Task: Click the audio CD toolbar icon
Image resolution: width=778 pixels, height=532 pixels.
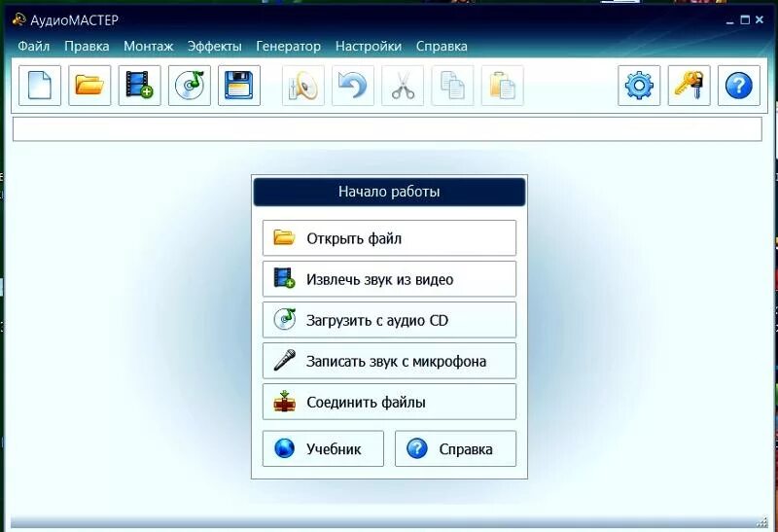Action: [x=190, y=86]
